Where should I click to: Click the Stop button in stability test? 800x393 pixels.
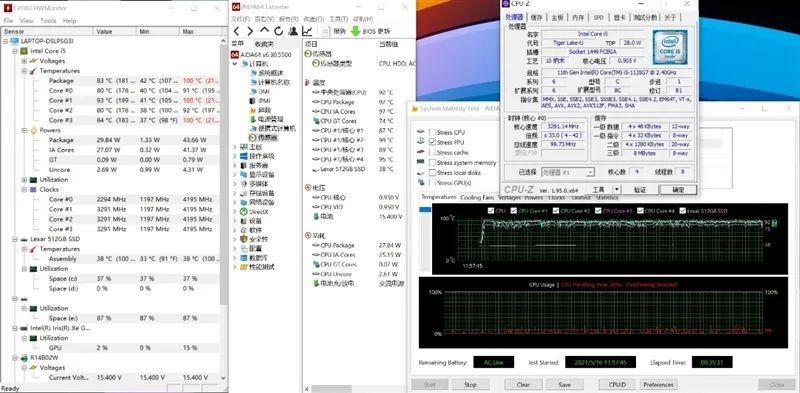click(x=470, y=385)
